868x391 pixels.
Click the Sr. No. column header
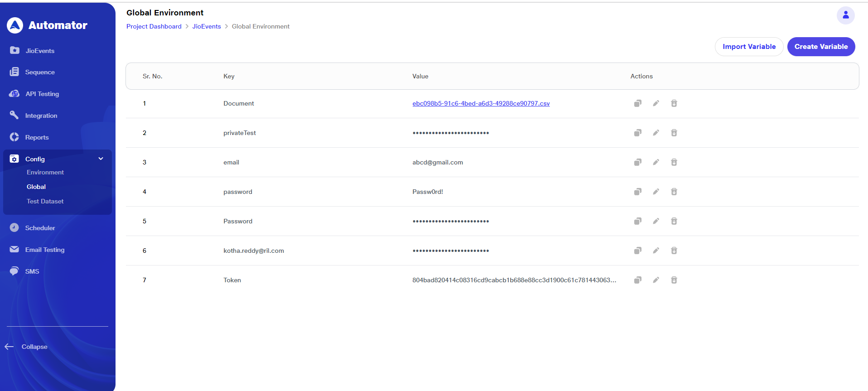pyautogui.click(x=153, y=76)
